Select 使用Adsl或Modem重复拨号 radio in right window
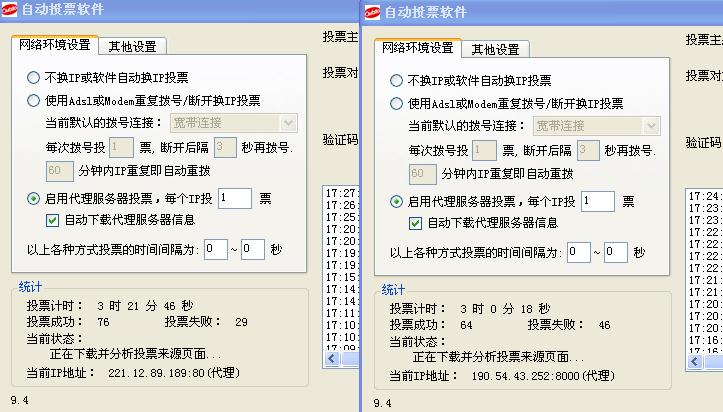This screenshot has height=412, width=723. [x=396, y=104]
